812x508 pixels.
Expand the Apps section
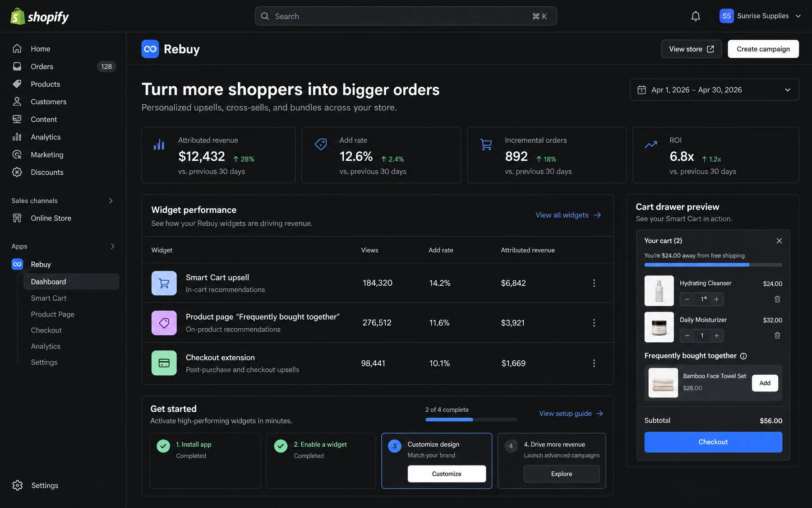(x=112, y=246)
